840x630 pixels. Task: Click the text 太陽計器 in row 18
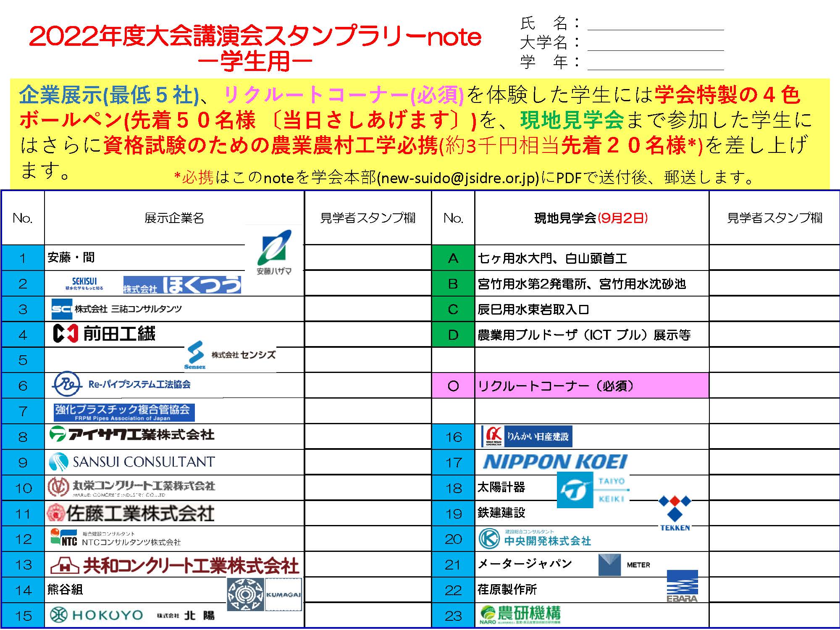(501, 487)
